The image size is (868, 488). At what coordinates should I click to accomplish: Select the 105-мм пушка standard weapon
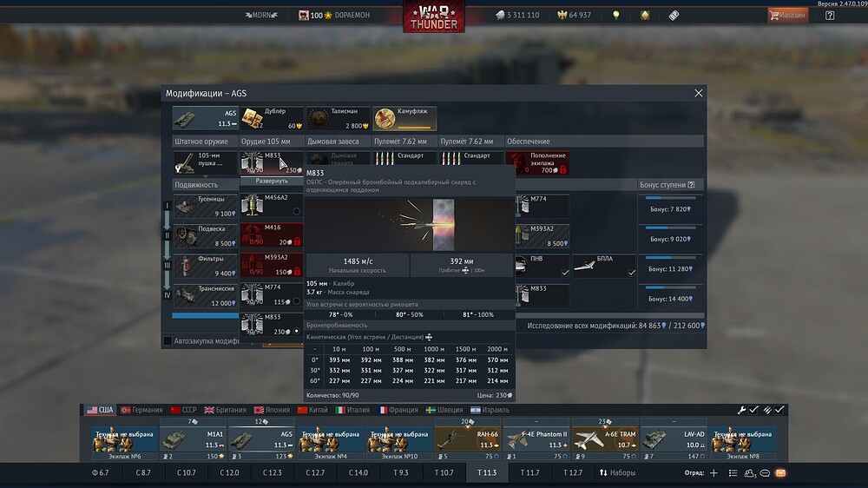click(x=206, y=163)
